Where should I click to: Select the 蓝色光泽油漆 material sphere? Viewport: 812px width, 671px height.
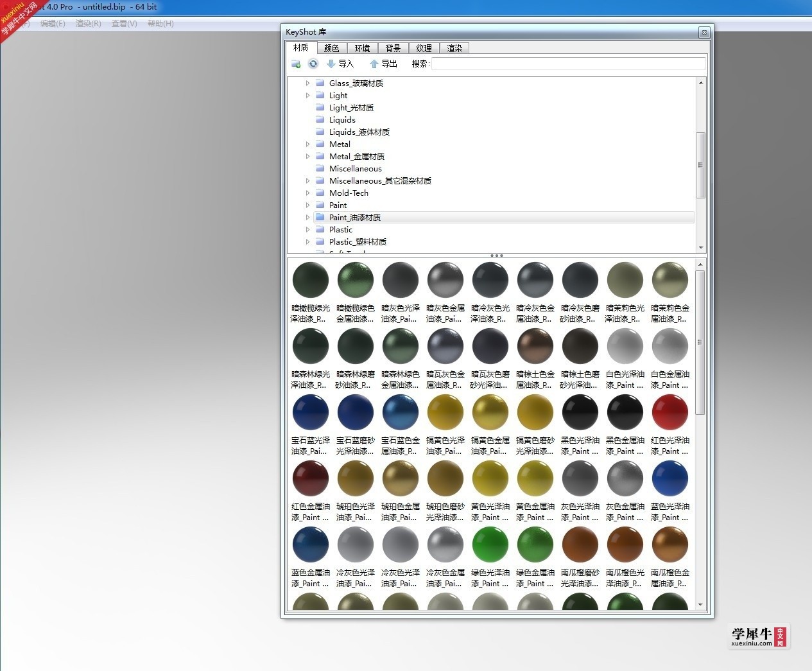[670, 478]
